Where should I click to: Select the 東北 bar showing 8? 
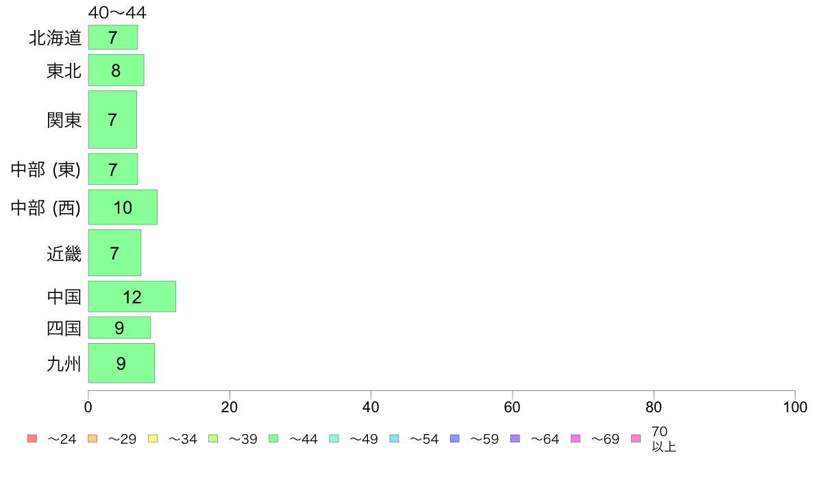pyautogui.click(x=116, y=70)
